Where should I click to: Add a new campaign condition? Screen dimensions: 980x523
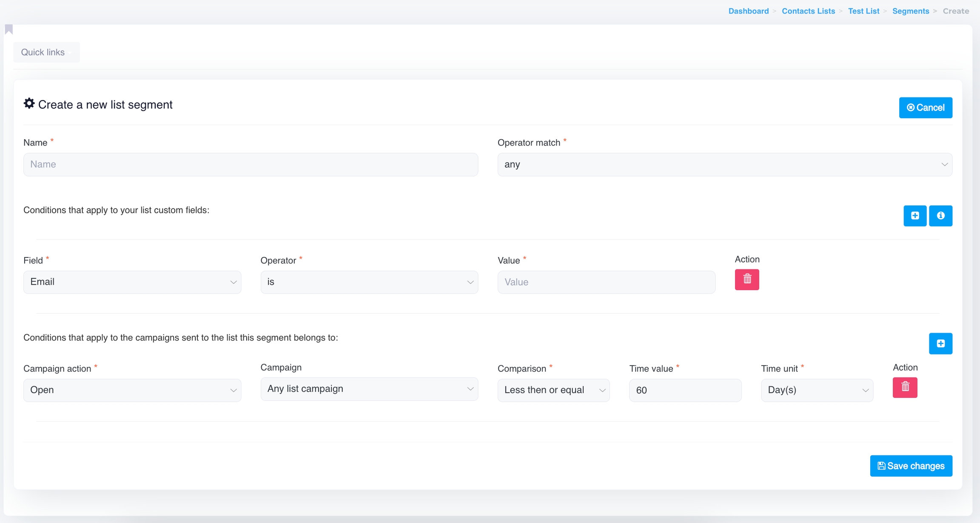pyautogui.click(x=940, y=343)
